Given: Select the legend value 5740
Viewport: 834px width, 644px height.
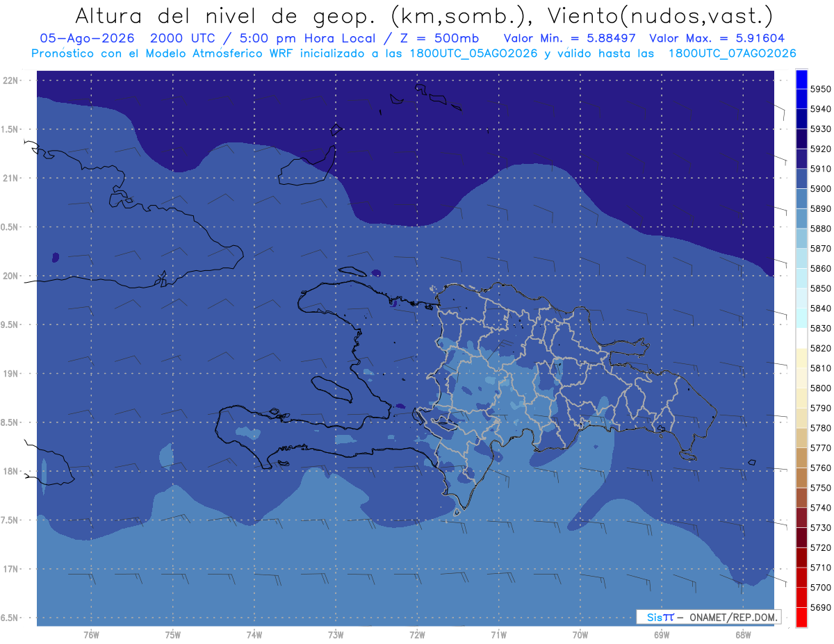Looking at the screenshot, I should 820,508.
